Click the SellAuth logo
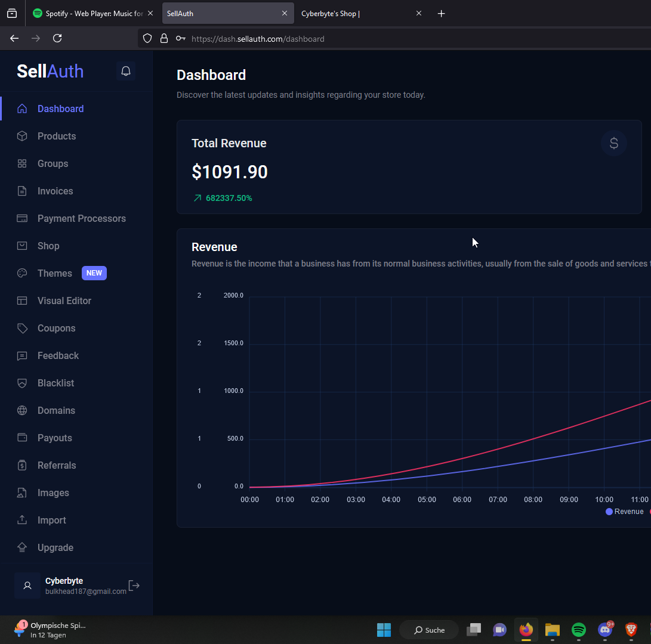 [x=50, y=72]
